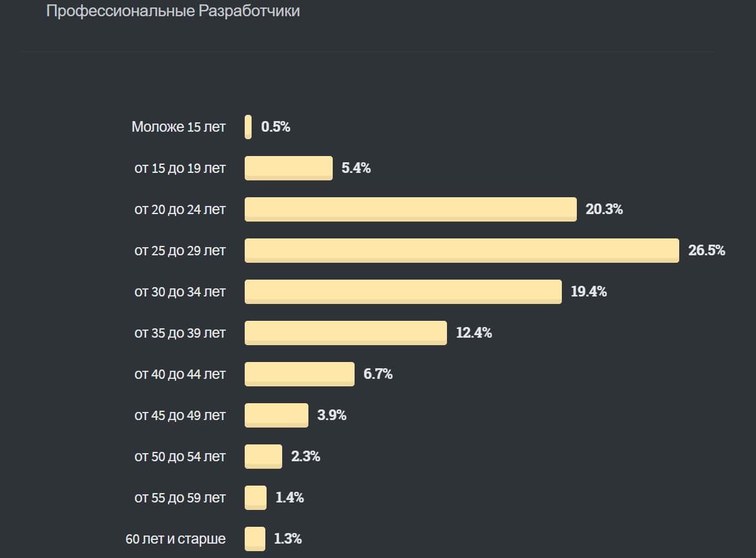Viewport: 756px width, 558px height.
Task: Select the 3.9% bar
Action: tap(276, 415)
